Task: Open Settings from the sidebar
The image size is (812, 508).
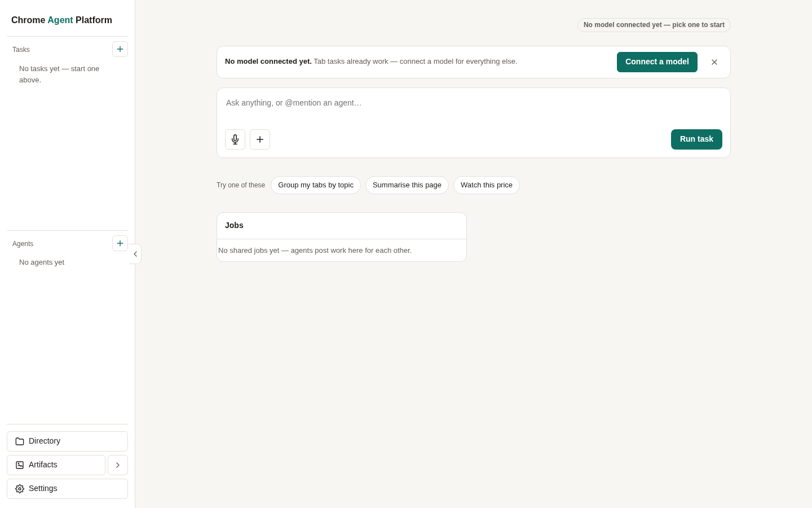Action: coord(67,489)
